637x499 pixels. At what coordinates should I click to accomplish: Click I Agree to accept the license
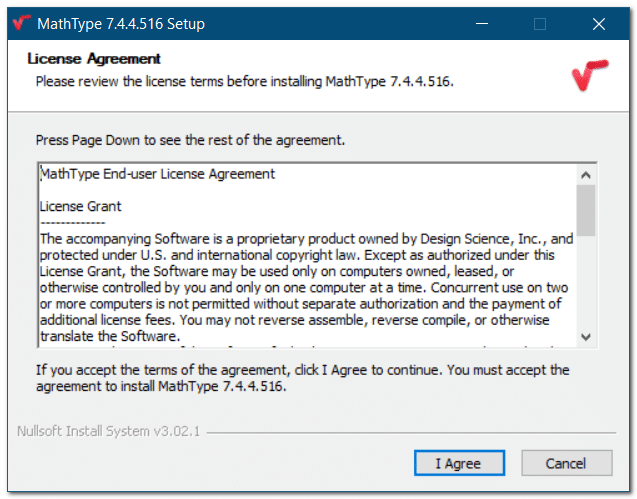tap(458, 464)
